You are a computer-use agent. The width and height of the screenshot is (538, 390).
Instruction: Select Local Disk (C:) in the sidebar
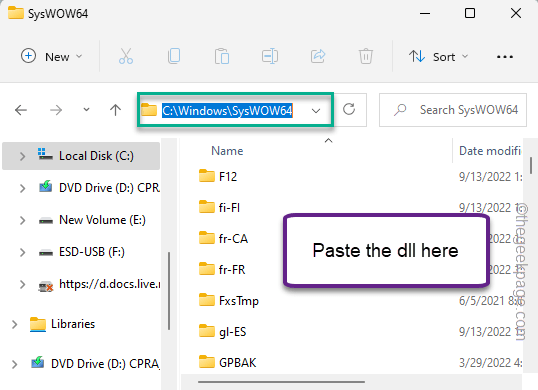pyautogui.click(x=81, y=156)
